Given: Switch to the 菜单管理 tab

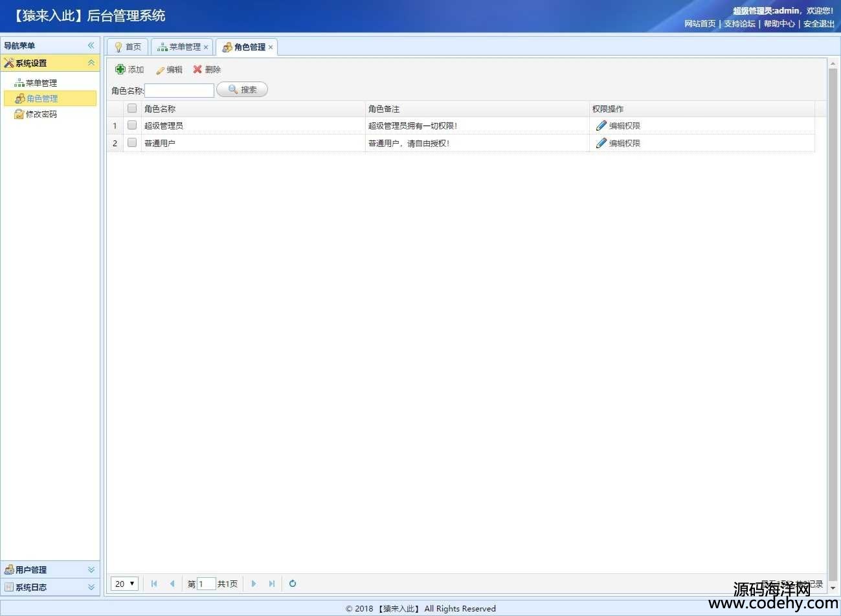Looking at the screenshot, I should click(181, 47).
